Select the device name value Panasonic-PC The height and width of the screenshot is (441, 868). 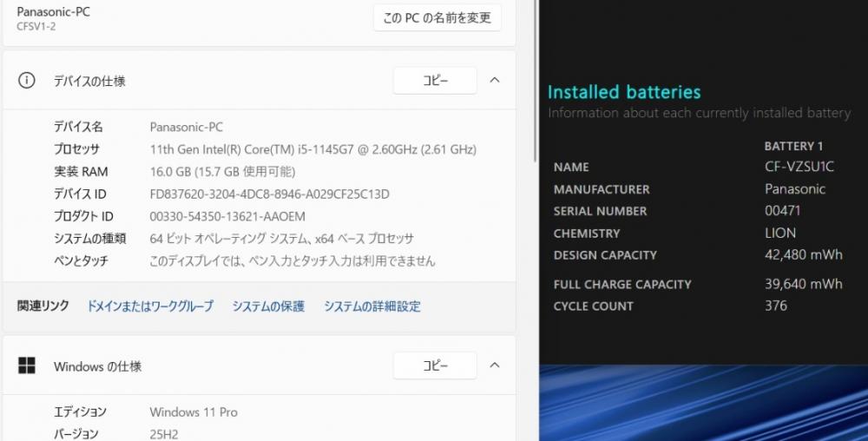(186, 128)
